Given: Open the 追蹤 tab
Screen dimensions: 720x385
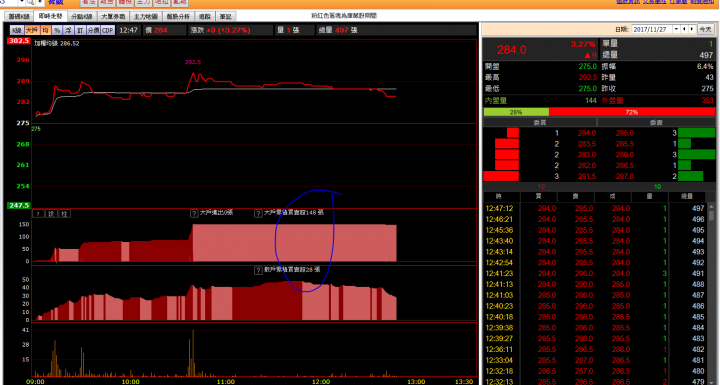Looking at the screenshot, I should click(205, 17).
